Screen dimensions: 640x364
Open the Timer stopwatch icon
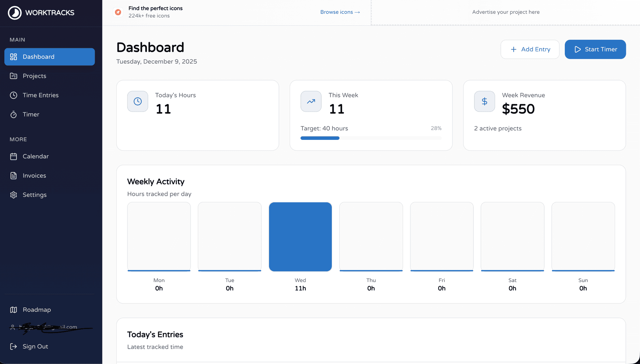[13, 114]
